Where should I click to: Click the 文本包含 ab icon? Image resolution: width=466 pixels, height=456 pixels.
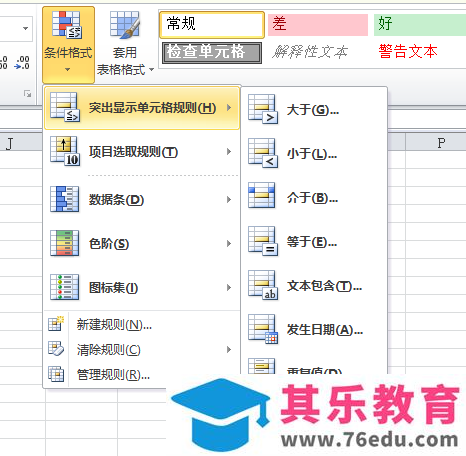(263, 285)
